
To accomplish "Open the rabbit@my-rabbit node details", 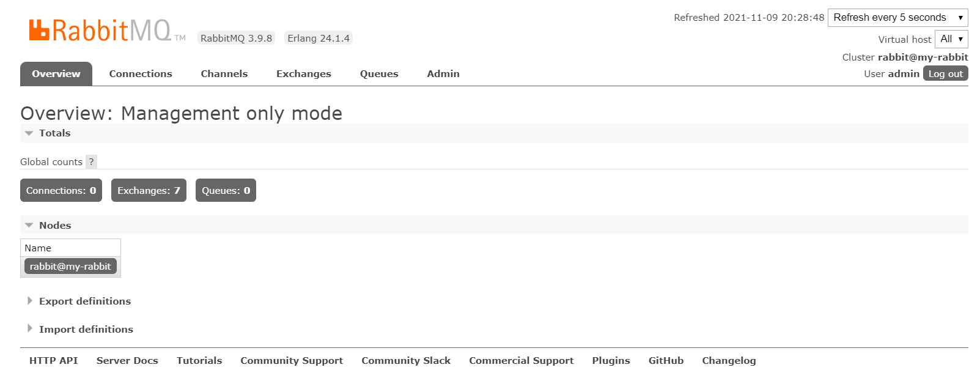I will [70, 266].
